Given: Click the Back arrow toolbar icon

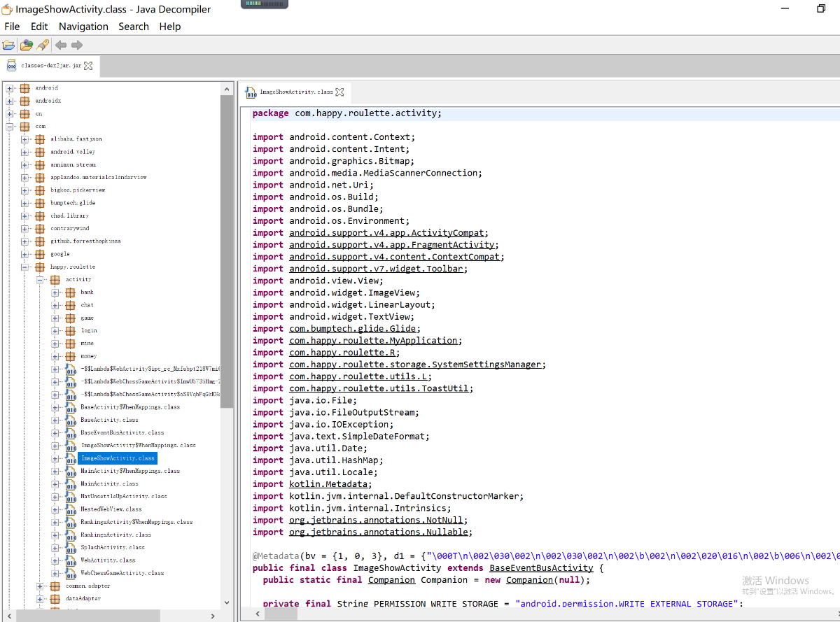Looking at the screenshot, I should pos(61,45).
